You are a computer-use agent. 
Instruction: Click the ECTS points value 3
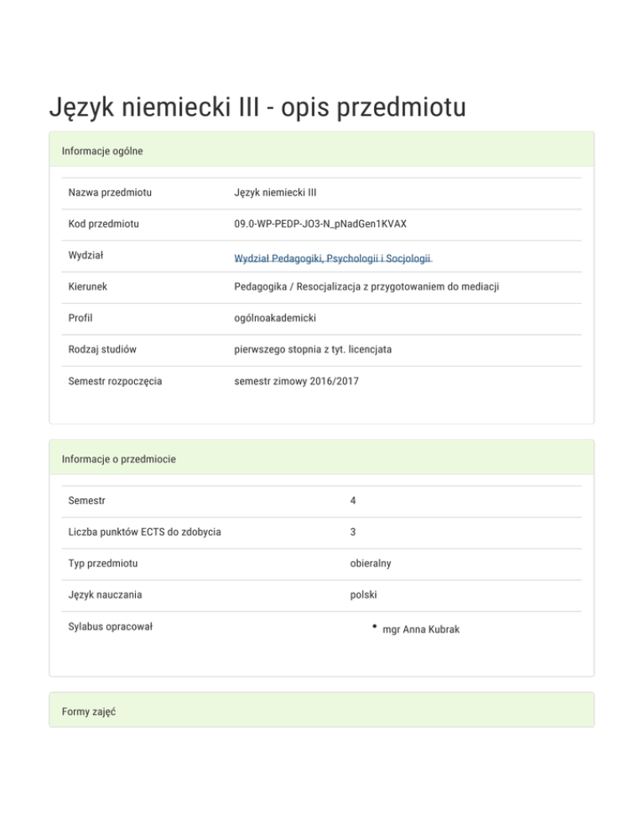tap(354, 532)
